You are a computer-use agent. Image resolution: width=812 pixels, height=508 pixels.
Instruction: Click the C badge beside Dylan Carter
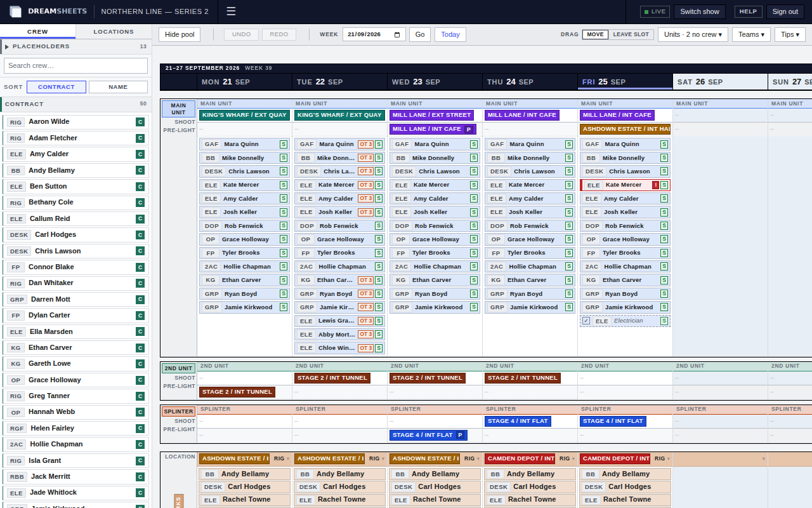[140, 316]
